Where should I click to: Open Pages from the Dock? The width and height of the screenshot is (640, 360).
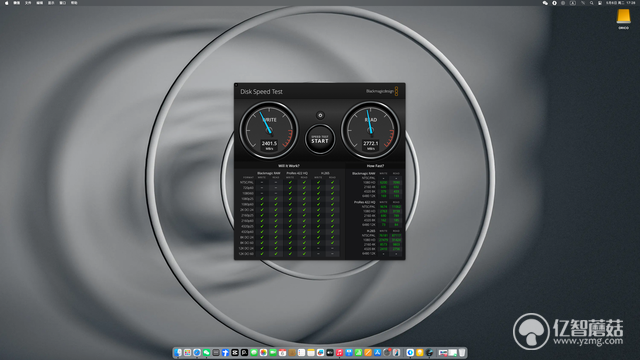(x=368, y=352)
